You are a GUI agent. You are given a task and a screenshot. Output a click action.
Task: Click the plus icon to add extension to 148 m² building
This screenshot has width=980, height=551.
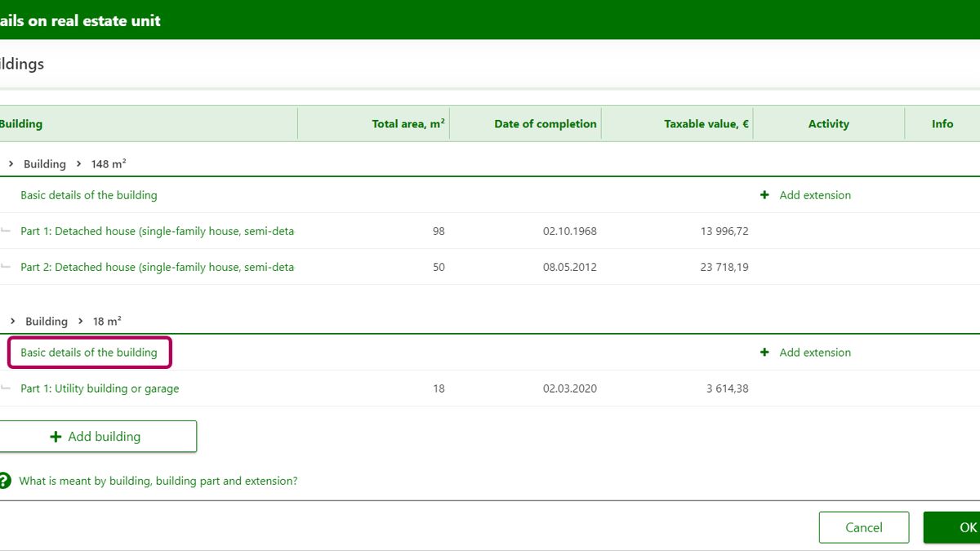pyautogui.click(x=764, y=195)
